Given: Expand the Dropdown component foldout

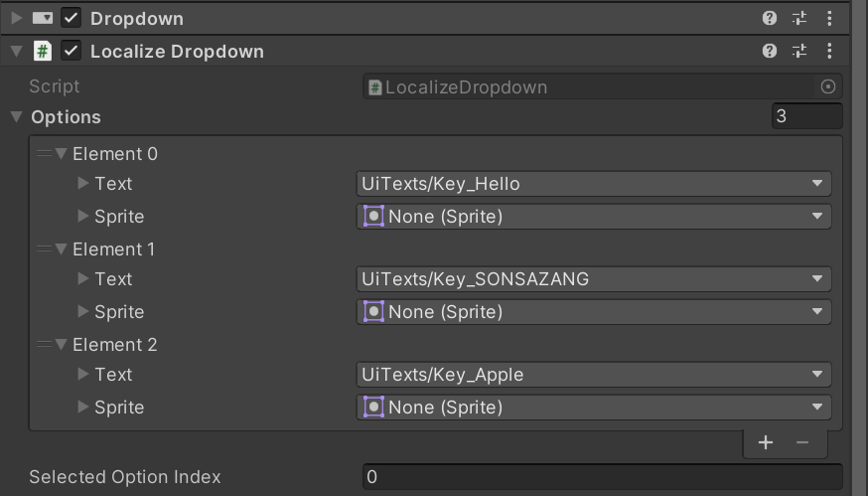Looking at the screenshot, I should point(17,18).
